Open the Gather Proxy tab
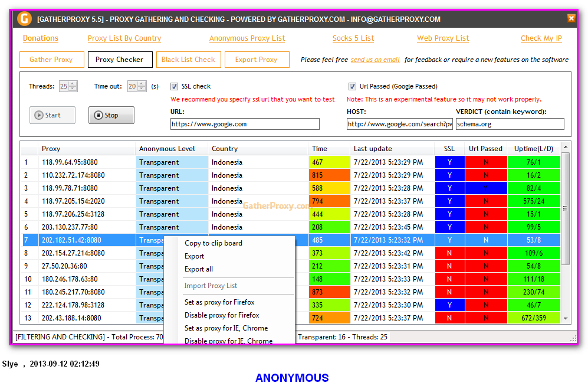The width and height of the screenshot is (588, 389). coord(51,60)
